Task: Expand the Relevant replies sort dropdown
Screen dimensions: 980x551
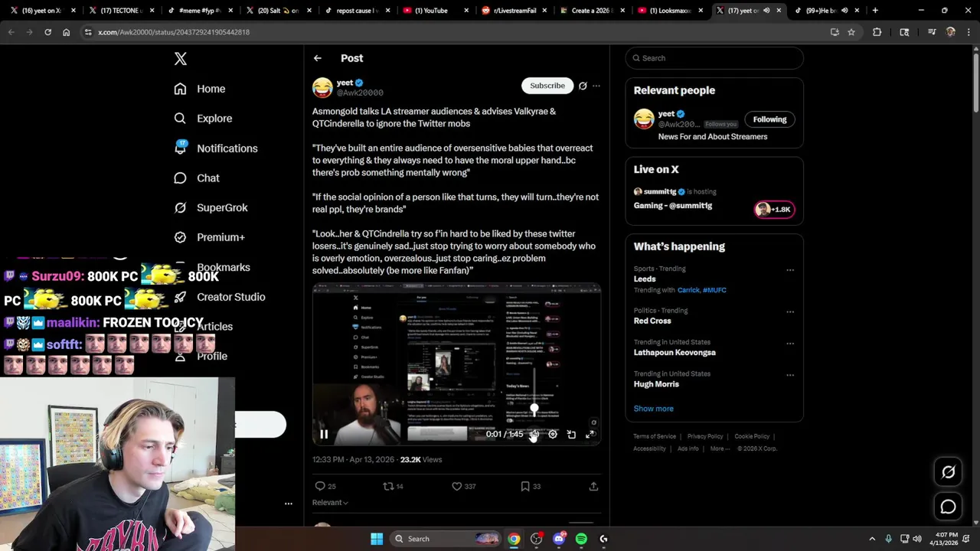Action: pos(330,503)
